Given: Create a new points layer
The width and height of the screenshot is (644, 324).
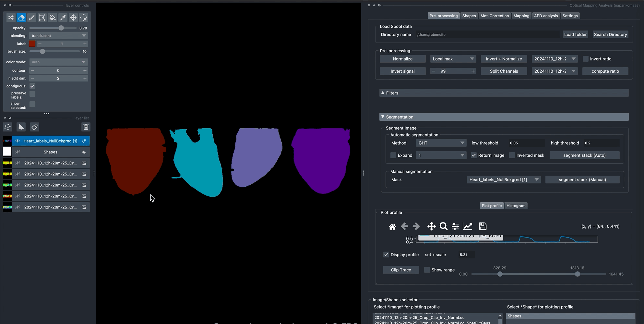Looking at the screenshot, I should click(7, 127).
